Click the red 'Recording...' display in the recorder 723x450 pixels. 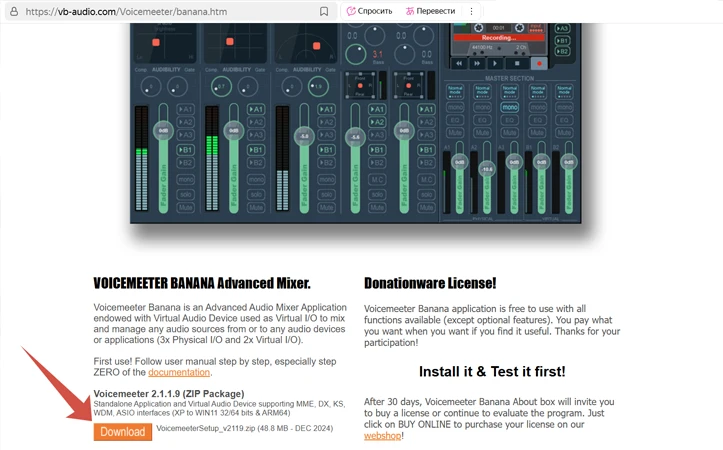coord(499,38)
